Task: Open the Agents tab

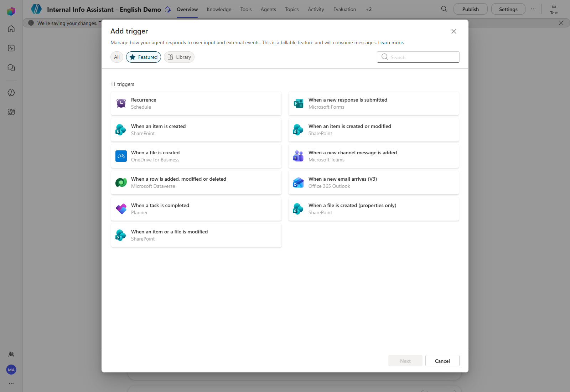Action: coord(268,9)
